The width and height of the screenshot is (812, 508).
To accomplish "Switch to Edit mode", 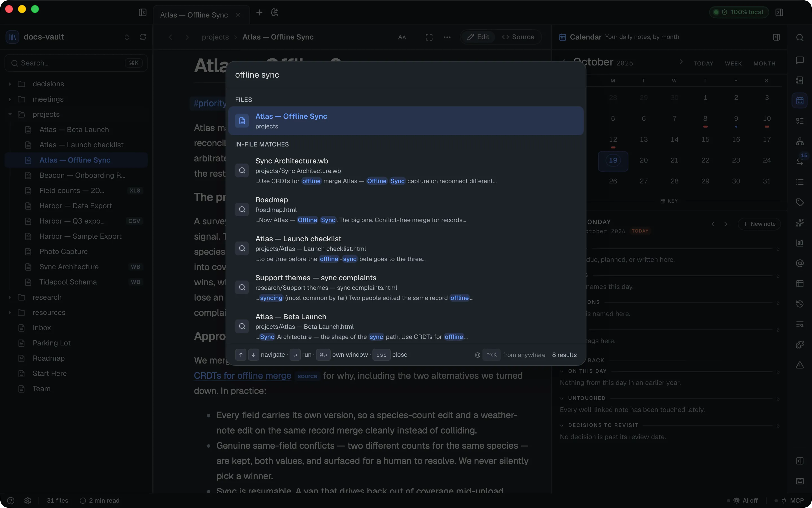I will (478, 37).
